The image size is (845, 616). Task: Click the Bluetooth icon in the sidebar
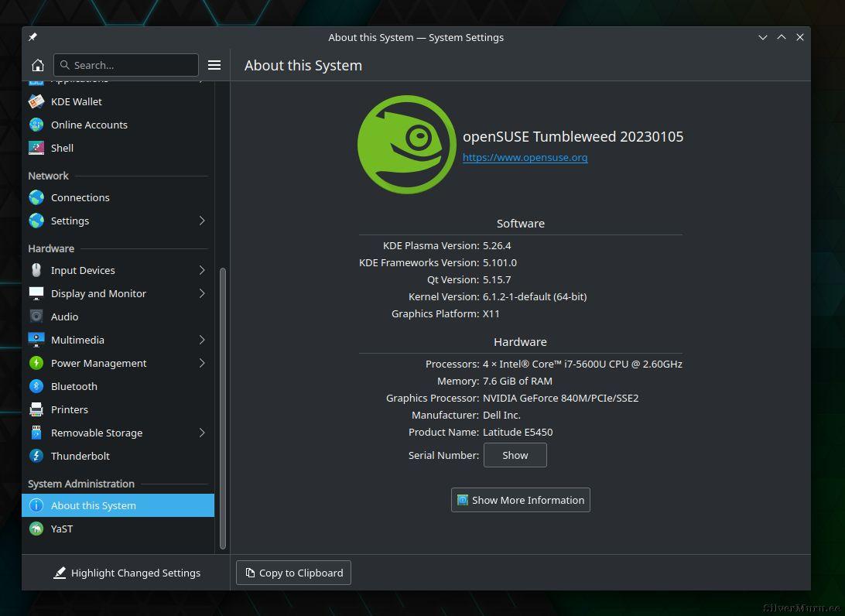tap(36, 386)
